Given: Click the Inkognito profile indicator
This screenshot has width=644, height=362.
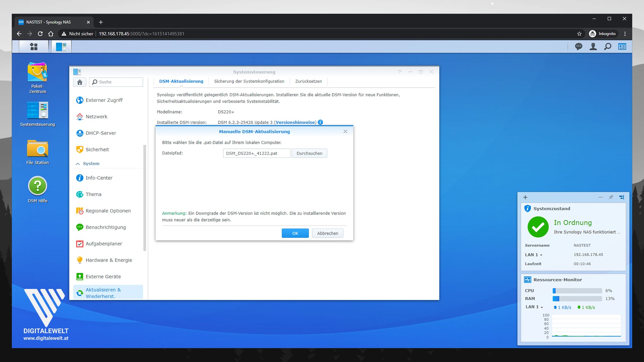Looking at the screenshot, I should point(602,34).
